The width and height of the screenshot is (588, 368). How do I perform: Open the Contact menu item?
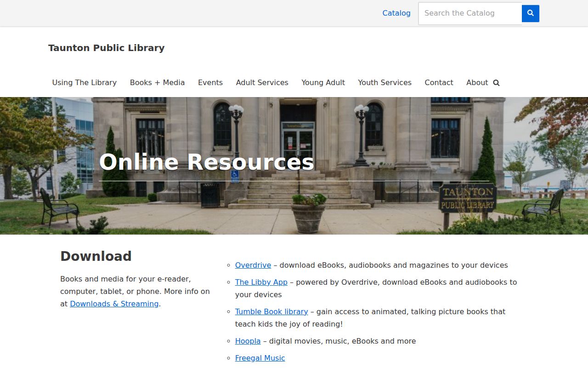coord(439,83)
